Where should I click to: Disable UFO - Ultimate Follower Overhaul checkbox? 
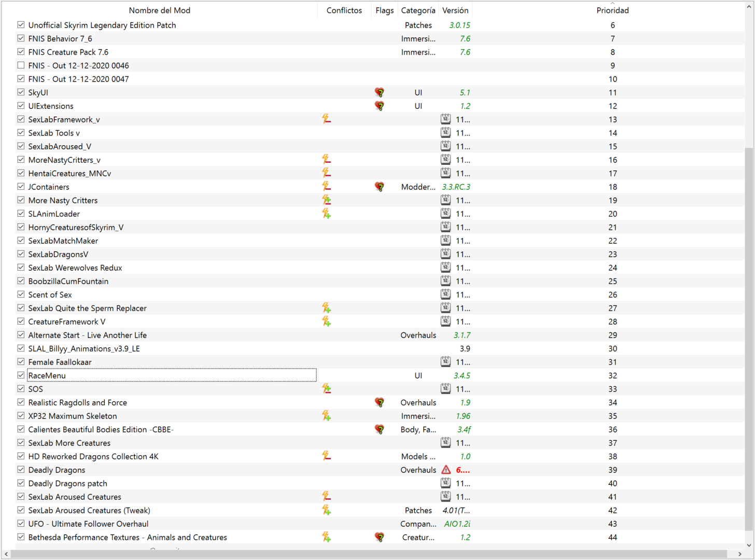point(21,524)
